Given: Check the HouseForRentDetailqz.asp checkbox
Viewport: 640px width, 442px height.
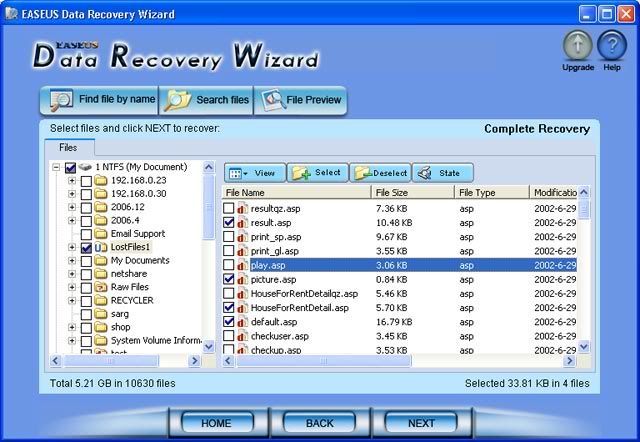Looking at the screenshot, I should tap(229, 293).
